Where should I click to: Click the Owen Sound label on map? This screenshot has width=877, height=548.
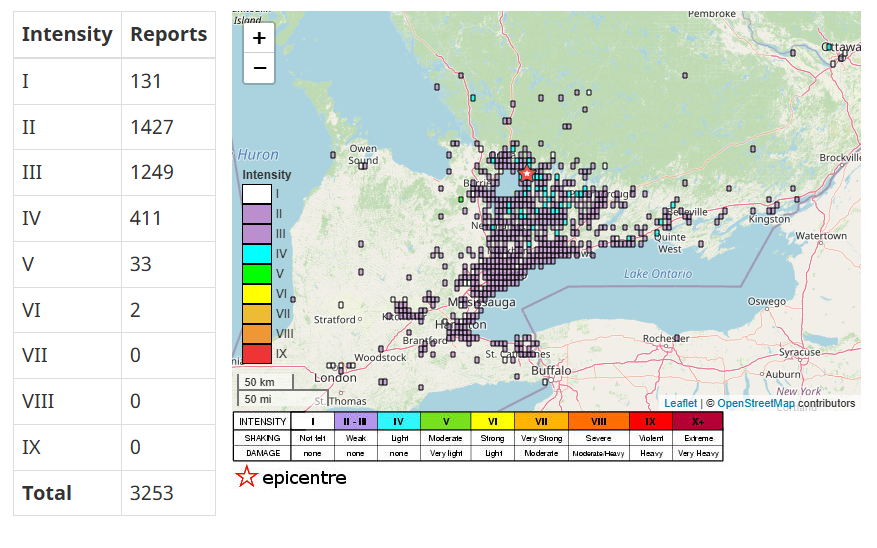click(363, 154)
